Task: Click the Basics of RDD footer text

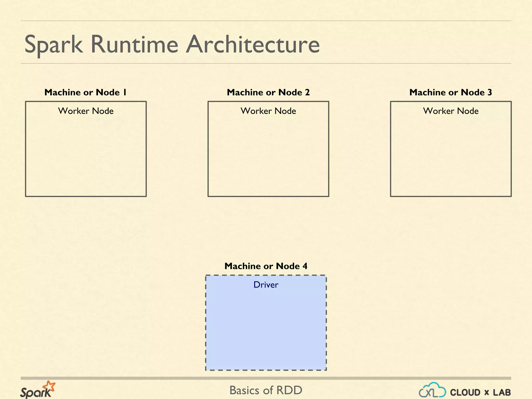Action: pyautogui.click(x=266, y=390)
